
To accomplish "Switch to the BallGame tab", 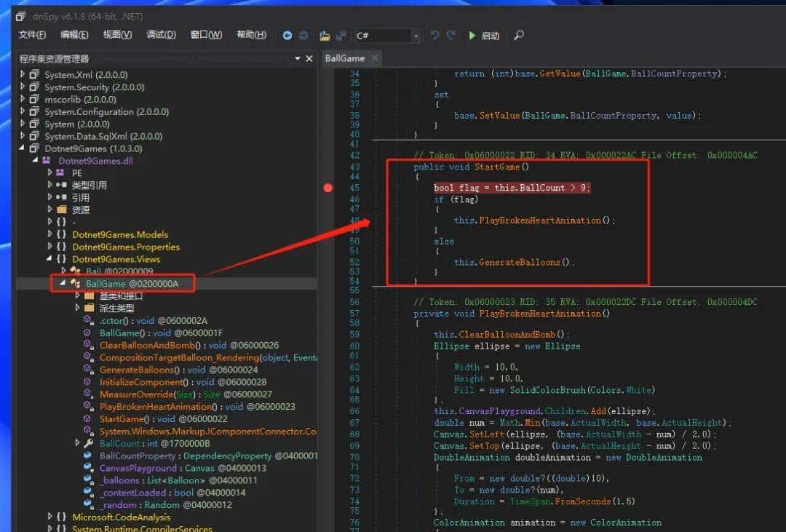I will (x=345, y=58).
